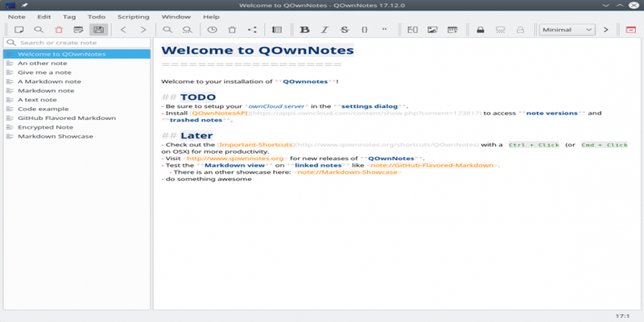The image size is (644, 322).
Task: Click the 'do something awesome' line
Action: tap(208, 179)
